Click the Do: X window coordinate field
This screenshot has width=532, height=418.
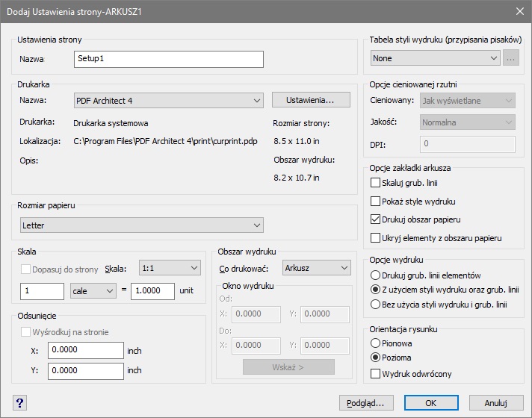click(256, 346)
